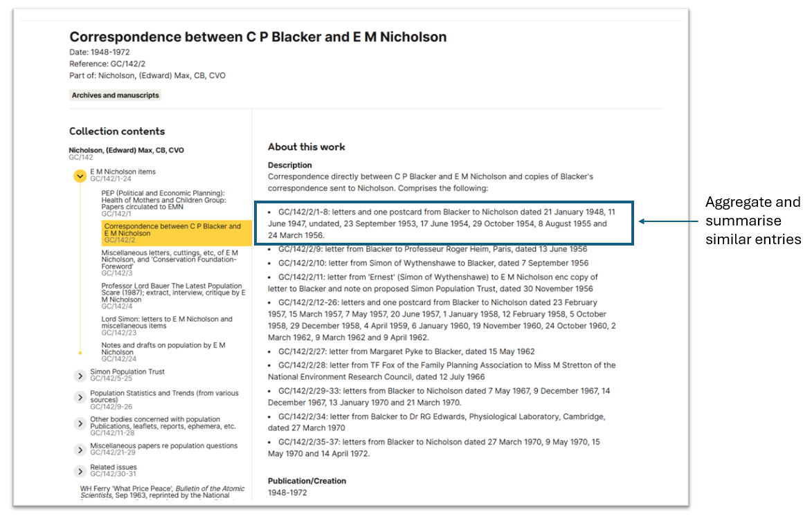The width and height of the screenshot is (812, 516).
Task: Collapse the E M Nicholson items chevron
Action: (x=80, y=176)
